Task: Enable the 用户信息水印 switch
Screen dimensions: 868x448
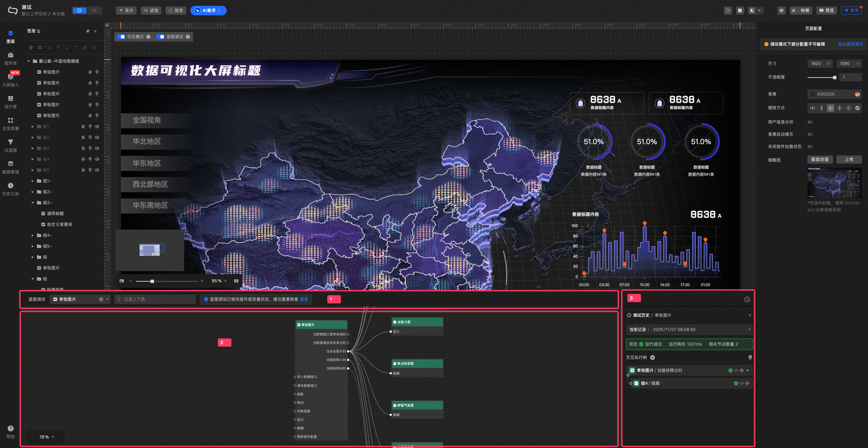Action: (x=810, y=122)
